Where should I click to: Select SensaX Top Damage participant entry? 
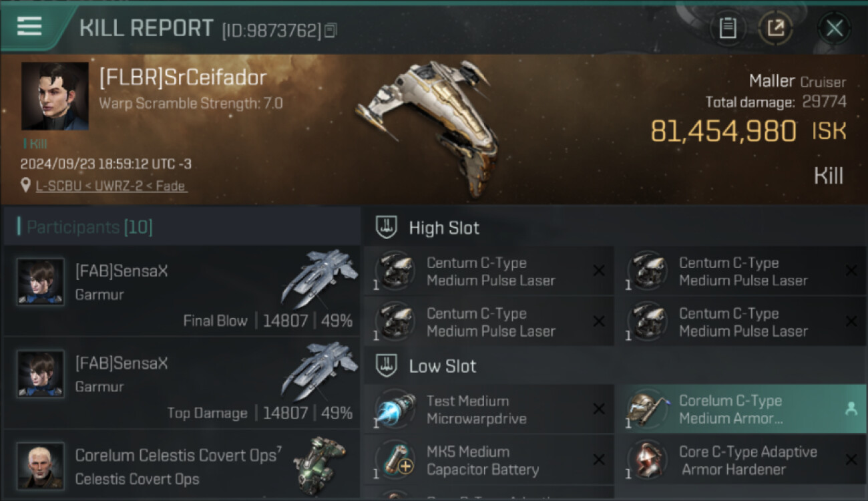[x=182, y=383]
